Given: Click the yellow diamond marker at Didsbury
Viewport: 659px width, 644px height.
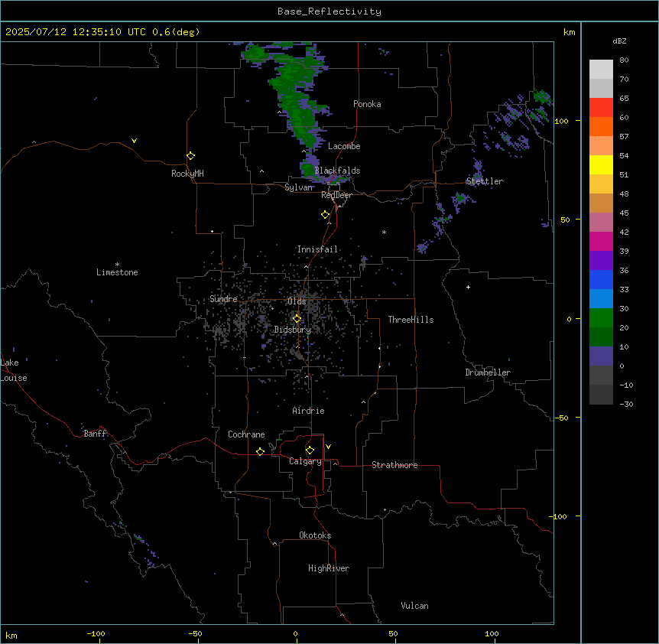Looking at the screenshot, I should (x=297, y=319).
